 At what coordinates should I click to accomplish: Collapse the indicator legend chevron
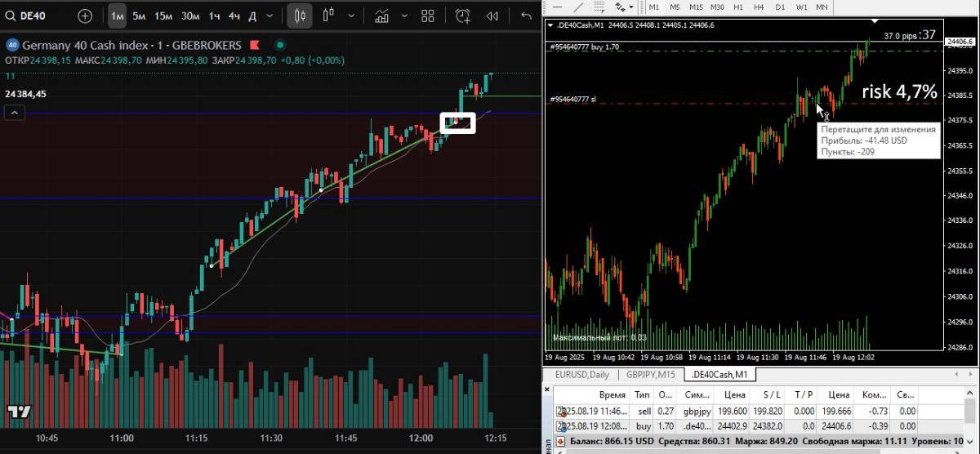pos(14,113)
